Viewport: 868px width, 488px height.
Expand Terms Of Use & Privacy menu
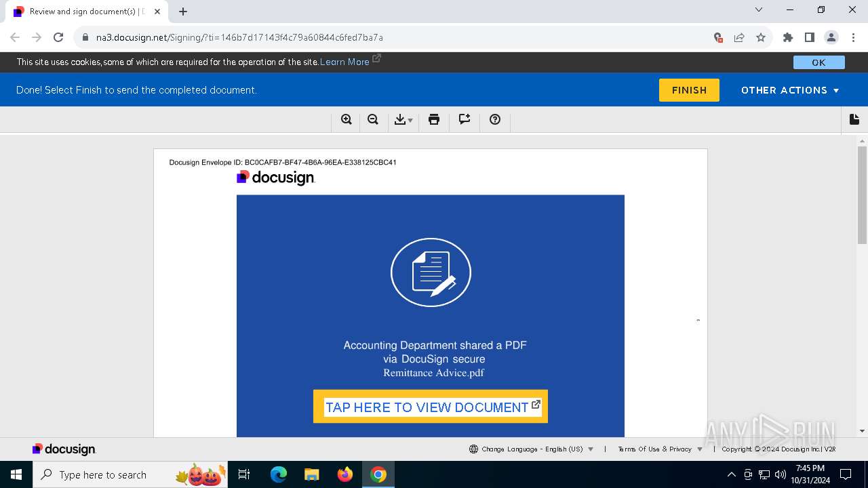click(x=660, y=449)
